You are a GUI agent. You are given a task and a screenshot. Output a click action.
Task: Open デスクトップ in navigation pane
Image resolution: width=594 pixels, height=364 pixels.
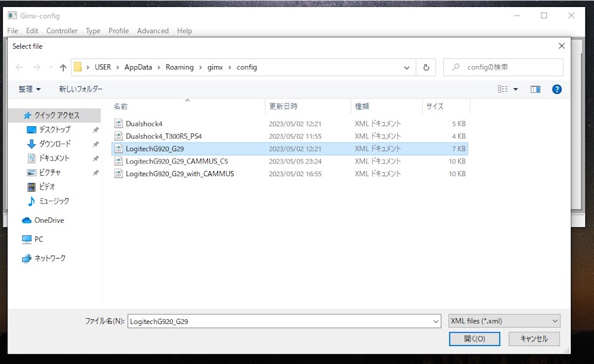point(55,129)
